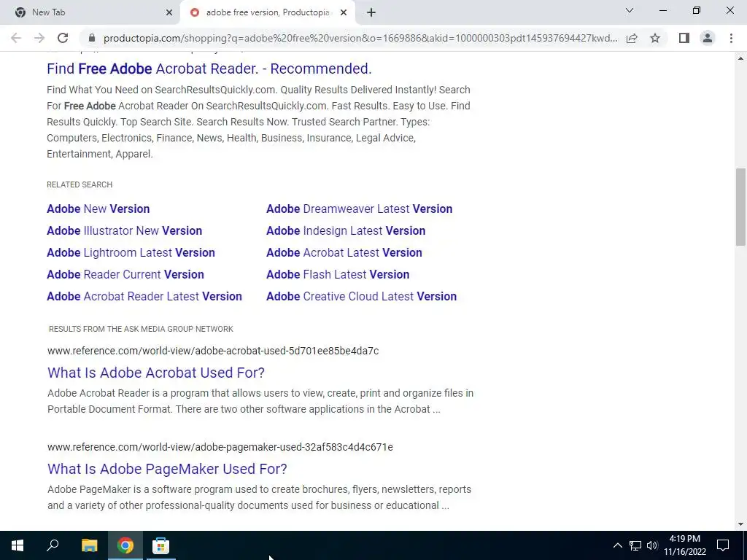Click the reference.com adobe-pagemaker-used URL text

tap(220, 447)
